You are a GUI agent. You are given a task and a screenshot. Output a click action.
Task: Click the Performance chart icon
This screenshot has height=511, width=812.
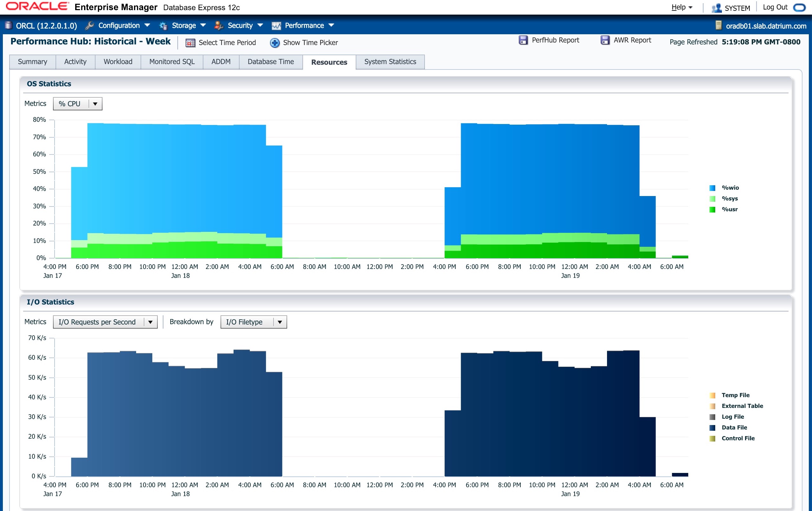pyautogui.click(x=276, y=26)
